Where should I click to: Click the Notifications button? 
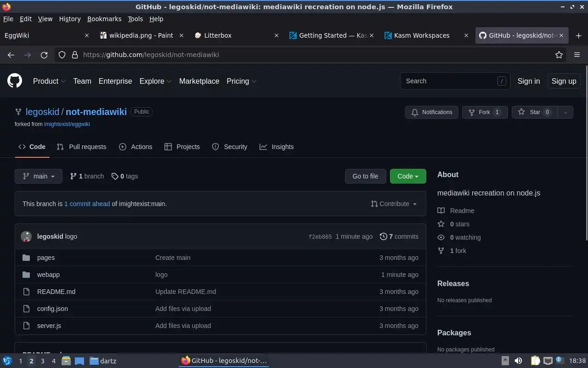[432, 112]
